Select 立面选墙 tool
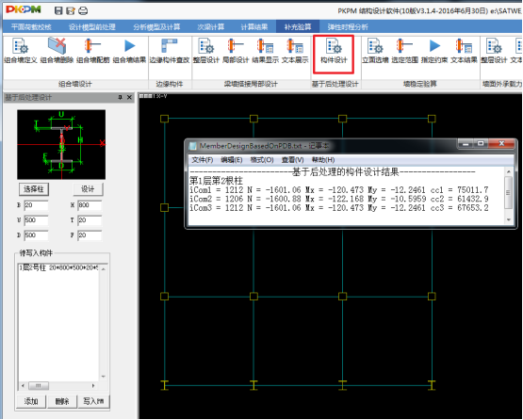Image resolution: width=523 pixels, height=420 pixels. coord(375,51)
